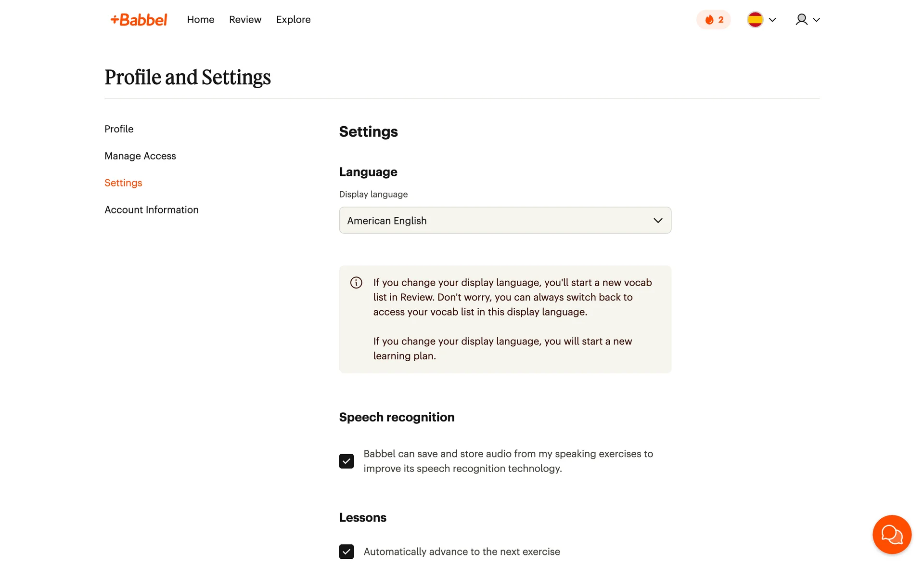Go to the Home tab
This screenshot has height=578, width=924.
coord(201,20)
